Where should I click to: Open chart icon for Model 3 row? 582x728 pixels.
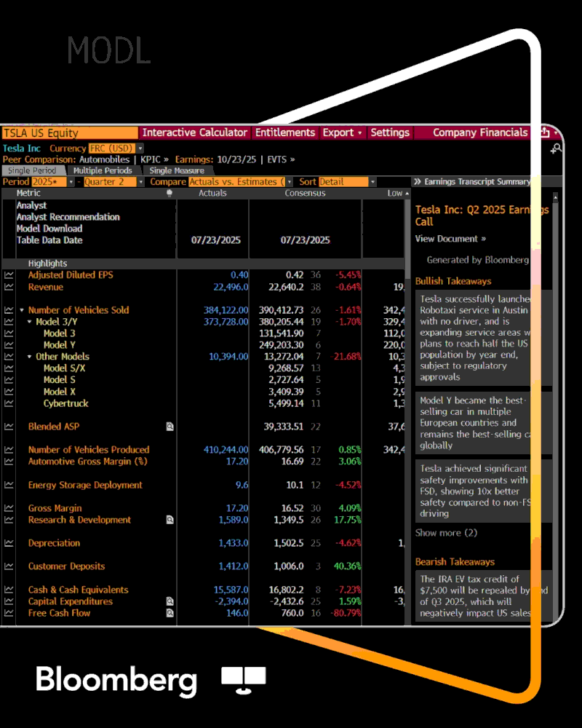[9, 333]
